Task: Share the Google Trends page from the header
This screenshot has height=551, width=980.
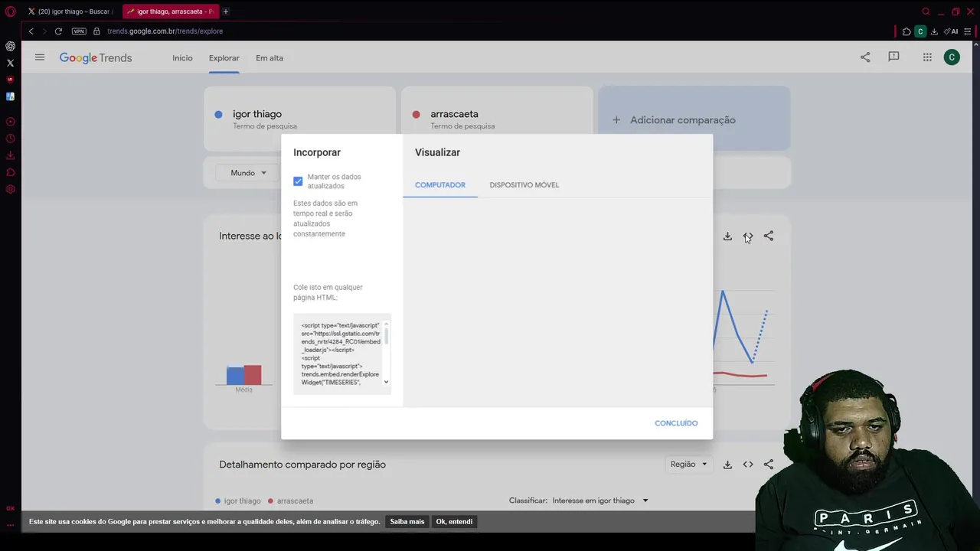Action: pos(865,57)
